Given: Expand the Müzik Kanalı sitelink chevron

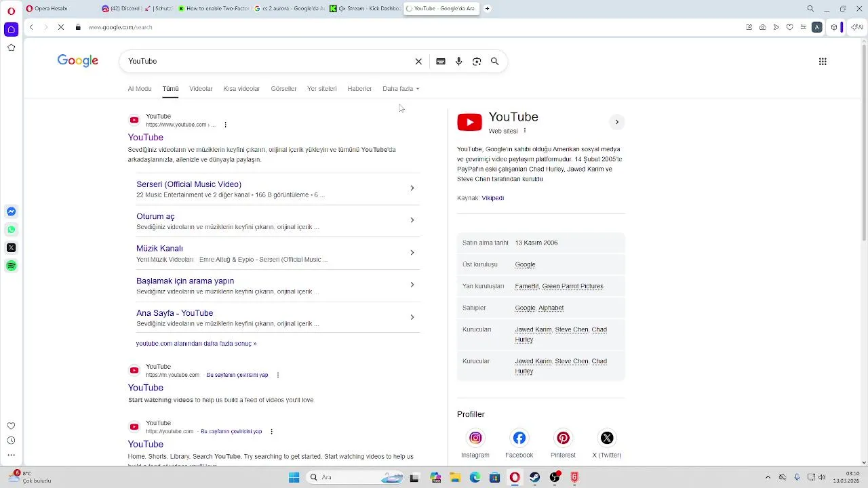Looking at the screenshot, I should click(x=412, y=252).
